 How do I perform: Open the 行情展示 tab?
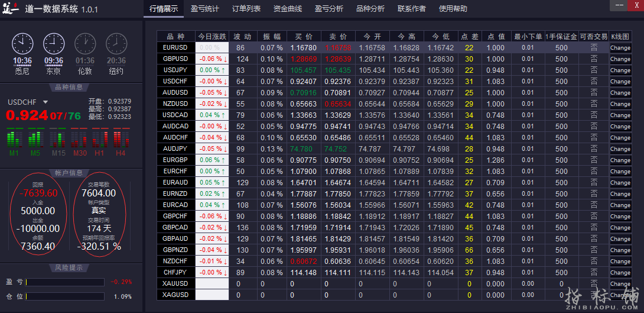[164, 9]
